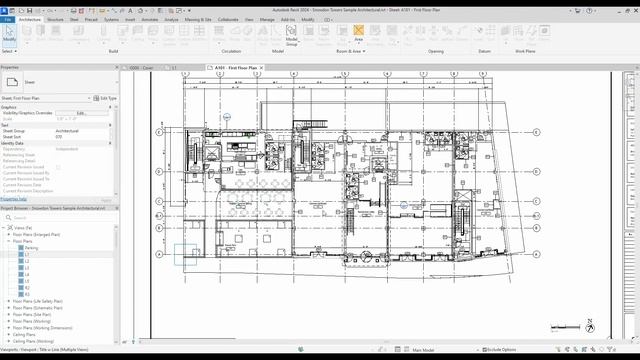Click Visibility/Graphics Overrides Edit button
640x360 pixels.
point(81,113)
